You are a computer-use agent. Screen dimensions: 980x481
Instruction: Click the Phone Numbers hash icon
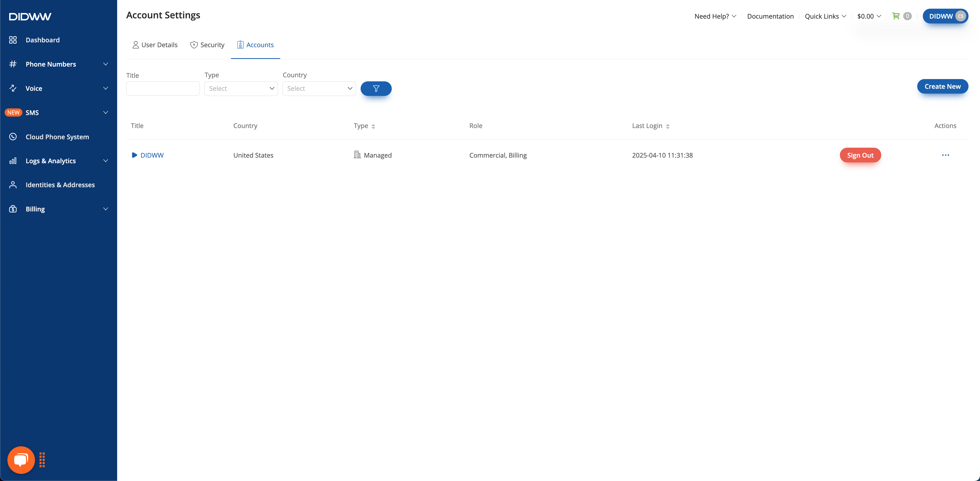pyautogui.click(x=13, y=64)
